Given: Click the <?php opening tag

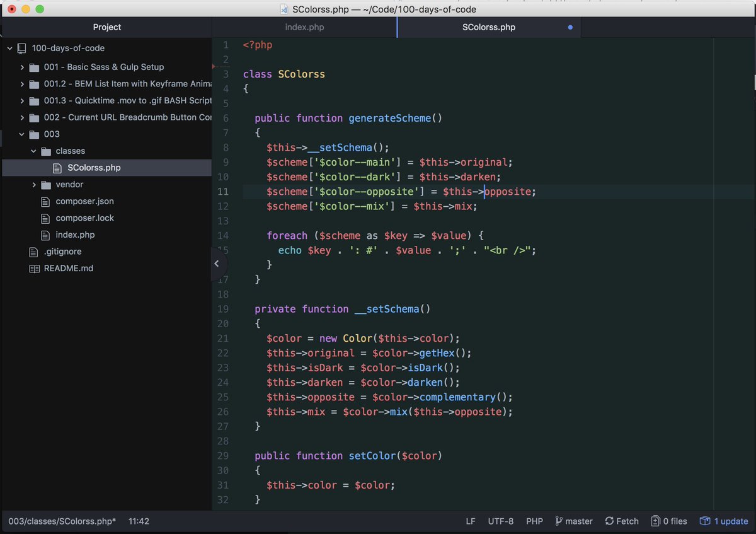Looking at the screenshot, I should click(x=258, y=45).
